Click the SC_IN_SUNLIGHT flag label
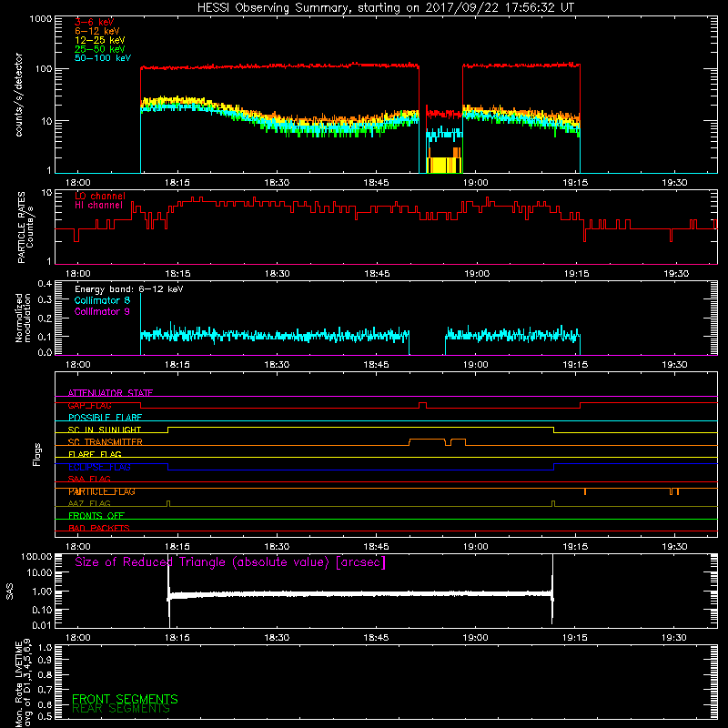 pyautogui.click(x=105, y=430)
